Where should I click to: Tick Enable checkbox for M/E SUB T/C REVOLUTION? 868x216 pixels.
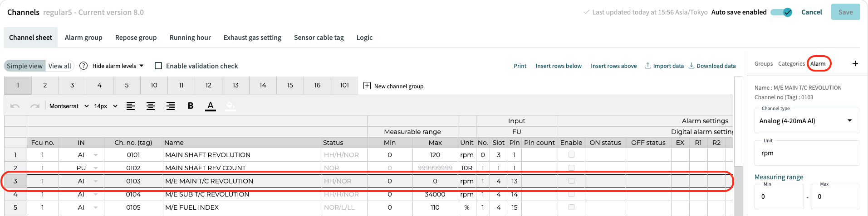(x=571, y=194)
